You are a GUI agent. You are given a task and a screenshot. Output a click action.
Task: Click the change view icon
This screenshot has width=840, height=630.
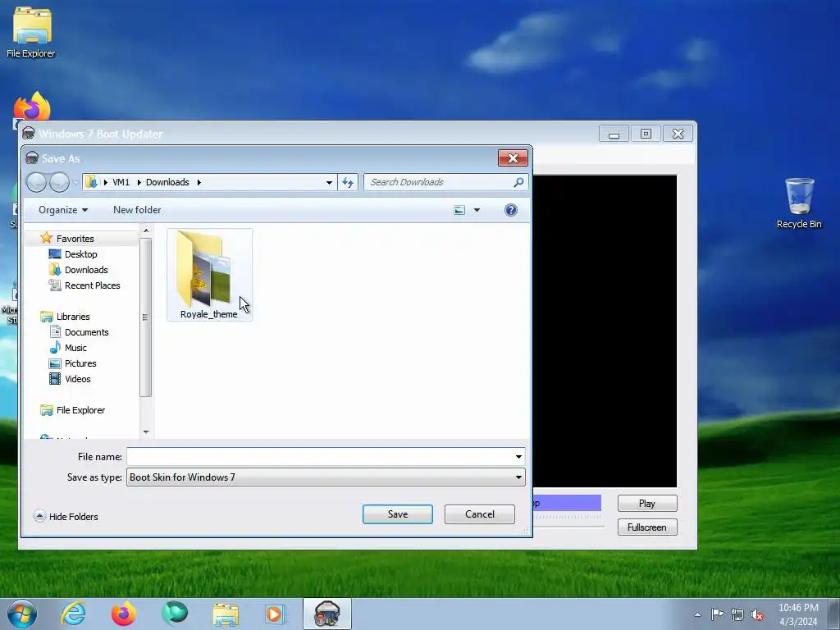click(459, 210)
